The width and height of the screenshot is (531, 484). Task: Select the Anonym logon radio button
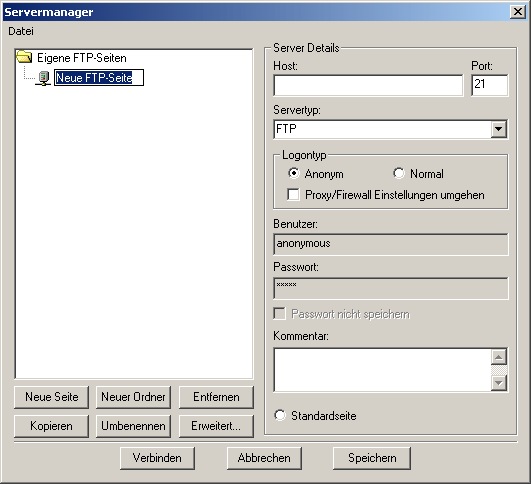[x=294, y=173]
